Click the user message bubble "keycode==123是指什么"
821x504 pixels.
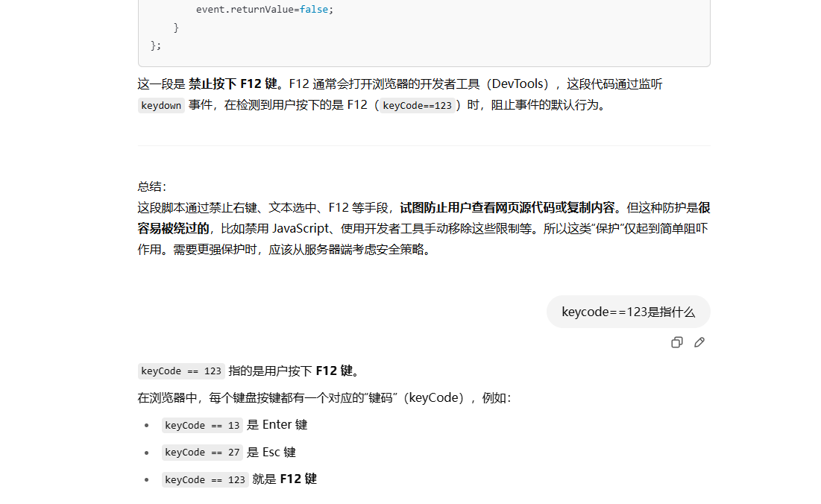(628, 312)
